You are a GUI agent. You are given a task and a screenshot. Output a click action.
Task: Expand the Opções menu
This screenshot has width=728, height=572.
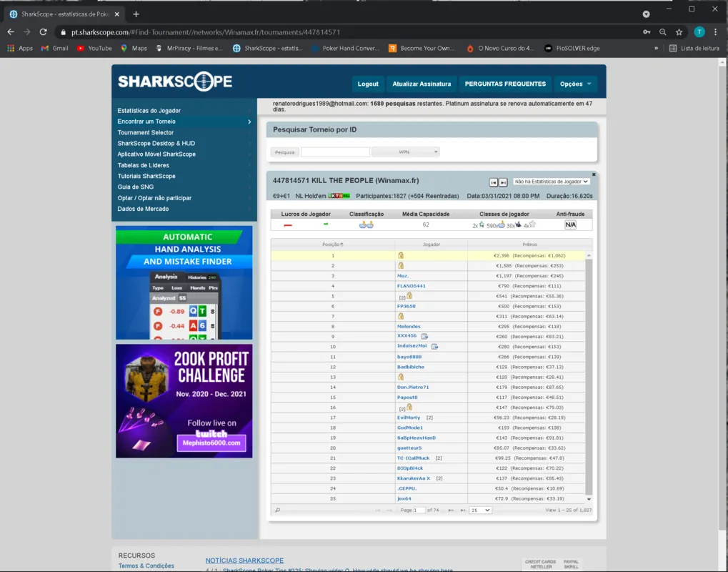tap(576, 84)
